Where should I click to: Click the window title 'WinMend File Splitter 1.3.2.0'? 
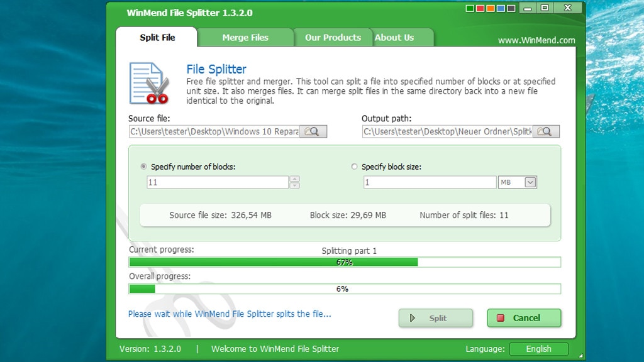pyautogui.click(x=189, y=13)
